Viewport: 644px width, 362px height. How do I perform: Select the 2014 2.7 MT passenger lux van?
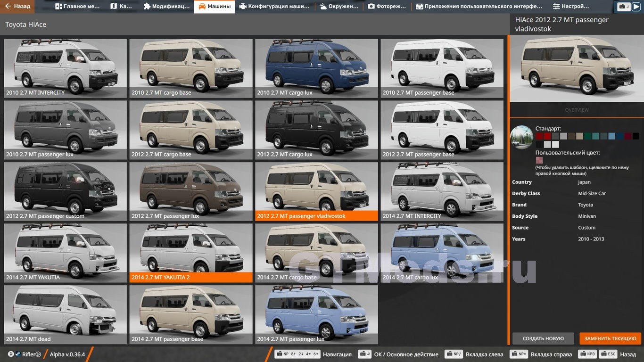pyautogui.click(x=316, y=315)
